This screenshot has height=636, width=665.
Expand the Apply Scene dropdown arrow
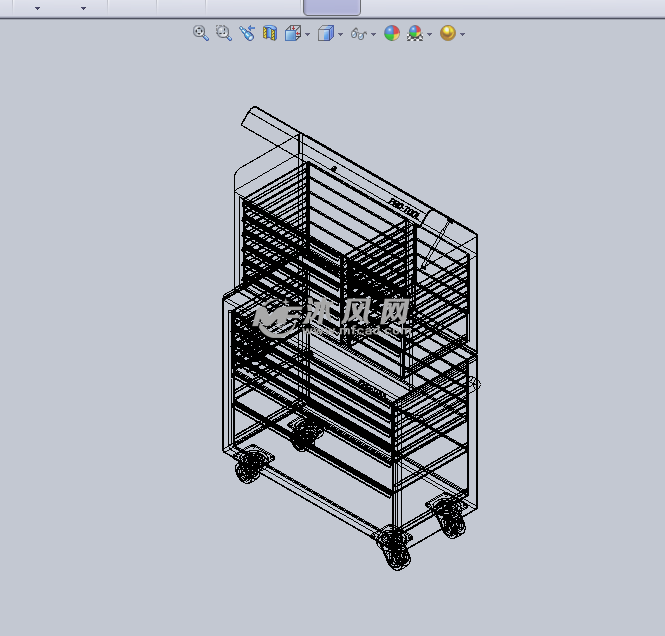(x=430, y=34)
